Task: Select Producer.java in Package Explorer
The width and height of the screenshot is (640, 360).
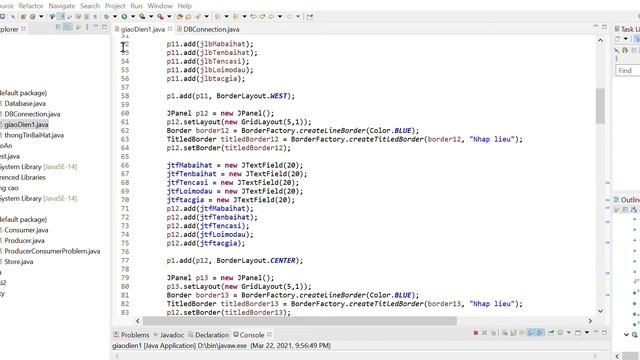Action: [24, 241]
